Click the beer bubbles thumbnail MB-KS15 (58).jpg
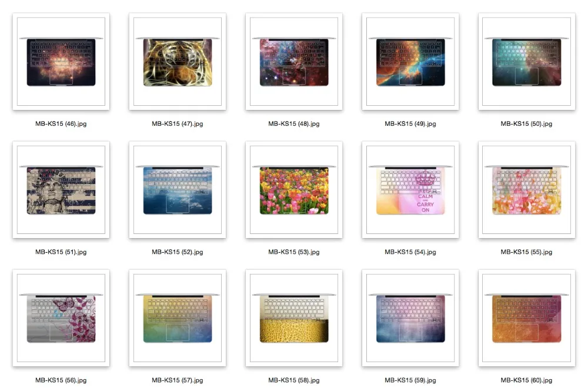Image resolution: width=588 pixels, height=388 pixels. pos(294,318)
